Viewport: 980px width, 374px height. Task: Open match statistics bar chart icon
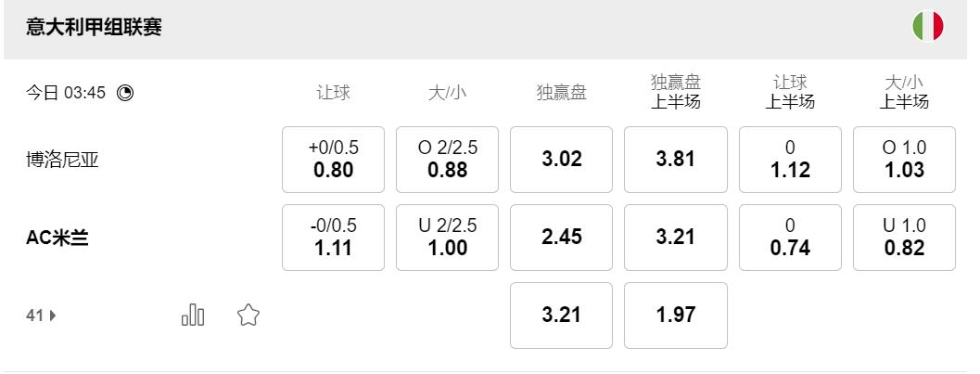click(x=192, y=316)
